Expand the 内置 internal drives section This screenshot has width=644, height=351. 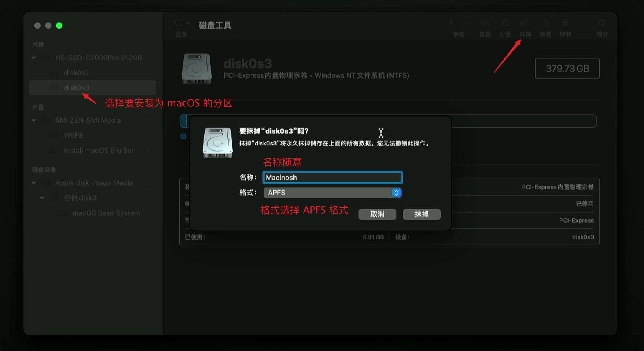[35, 57]
